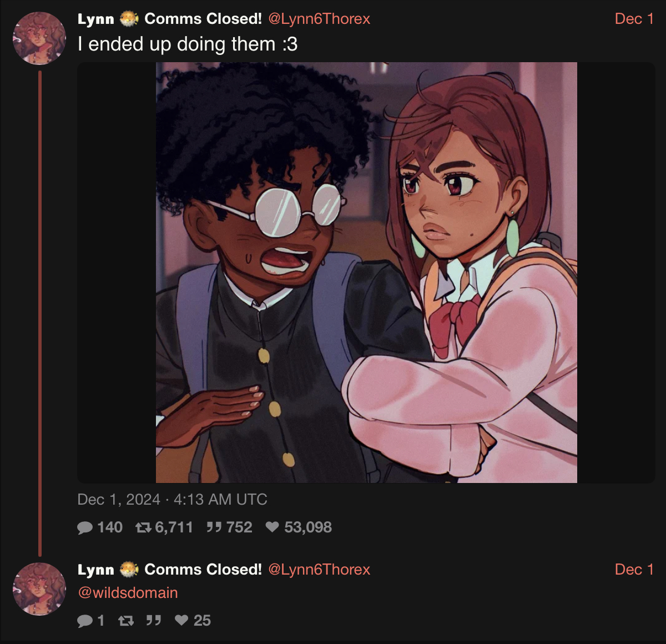Click the Dec 1 date on reply tweet
The width and height of the screenshot is (666, 644).
(x=634, y=570)
